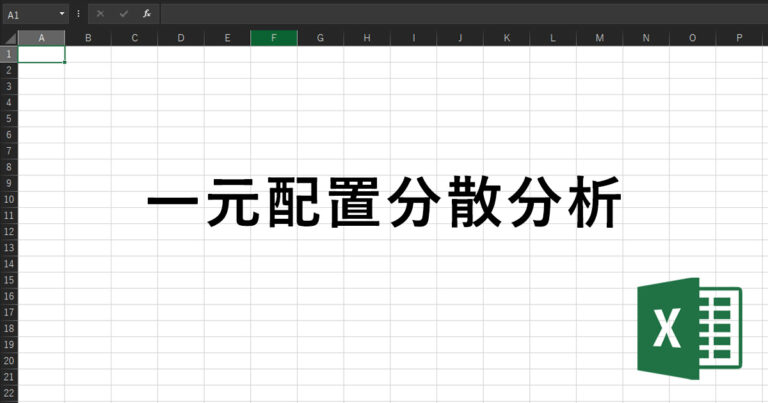The width and height of the screenshot is (768, 403).
Task: Click the Cancel X icon in formula bar
Action: [x=100, y=14]
